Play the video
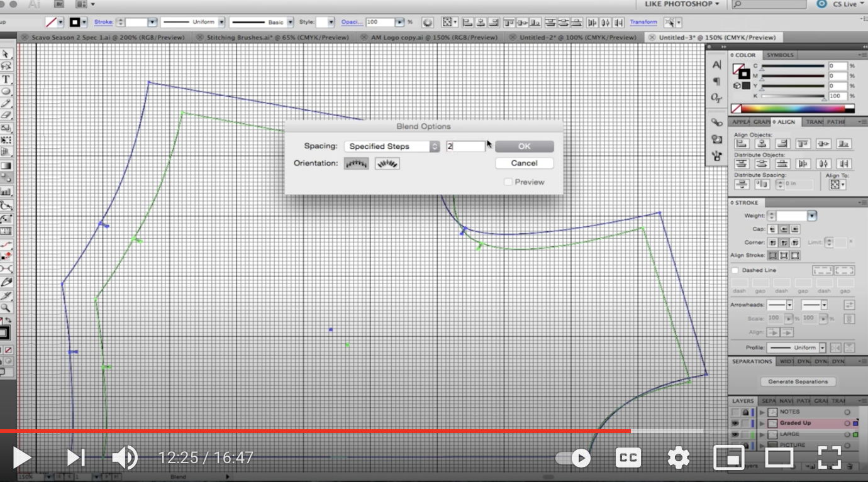This screenshot has width=868, height=482. tap(22, 457)
